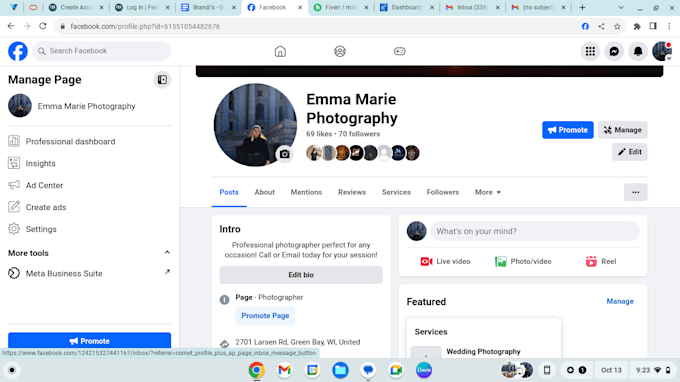Start a Live video post
680x382 pixels.
pyautogui.click(x=445, y=261)
